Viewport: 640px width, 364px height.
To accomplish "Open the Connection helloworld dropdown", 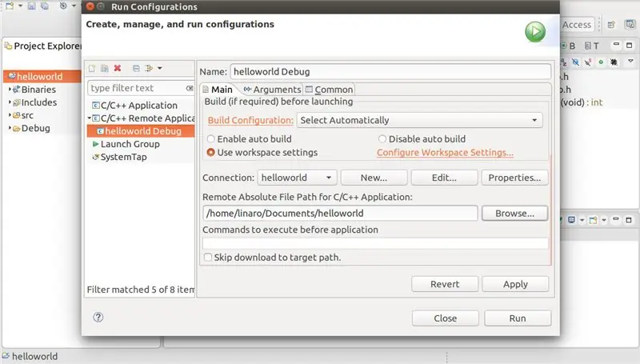I will pyautogui.click(x=297, y=178).
